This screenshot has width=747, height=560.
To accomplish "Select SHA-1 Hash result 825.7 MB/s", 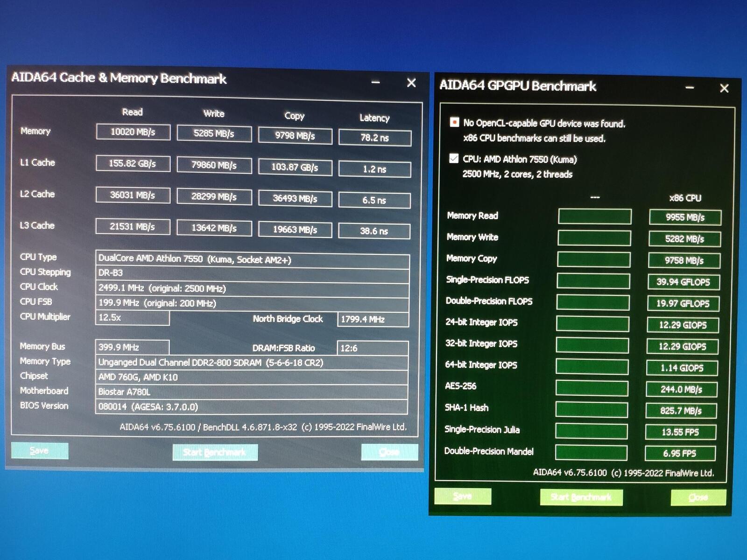I will [681, 411].
